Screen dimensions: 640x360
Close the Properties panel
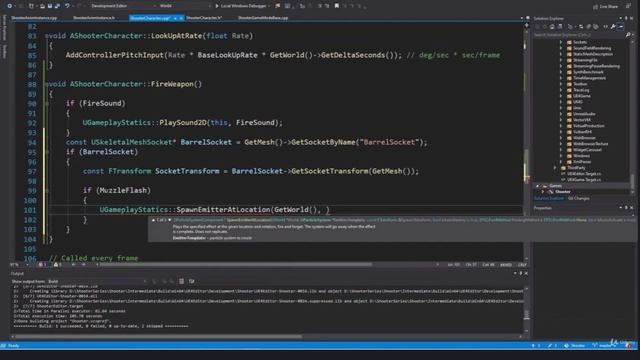tap(631, 208)
